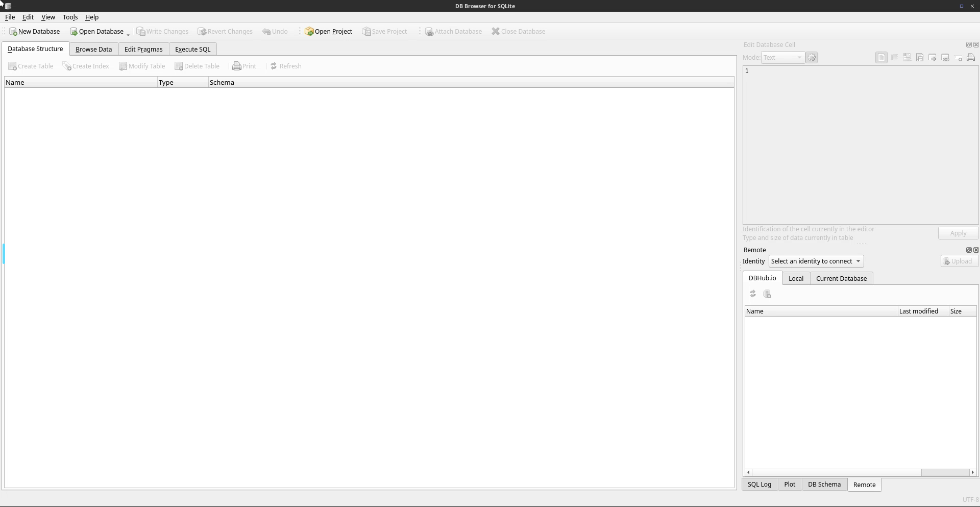
Task: Open the dropdown arrow beside Open Database
Action: (x=128, y=34)
